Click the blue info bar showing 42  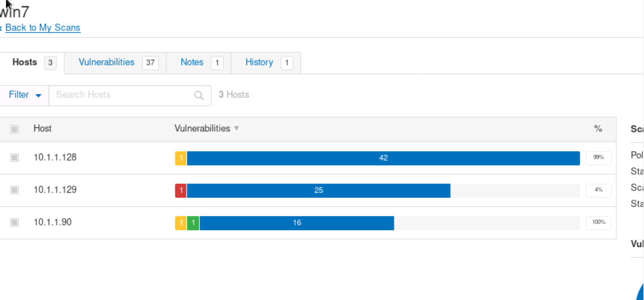tap(383, 158)
